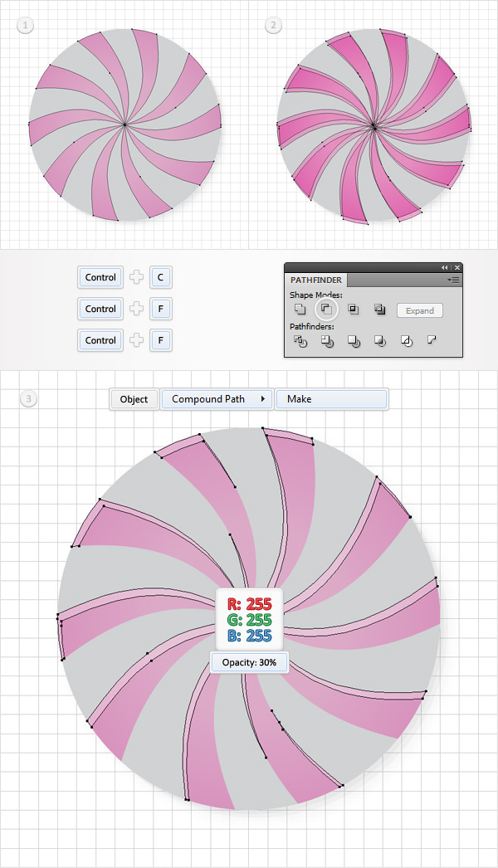Click the R: 255 color value

coord(249,604)
